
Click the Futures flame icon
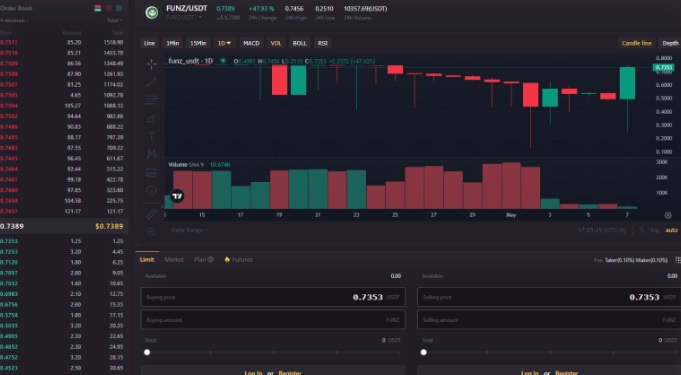click(227, 259)
